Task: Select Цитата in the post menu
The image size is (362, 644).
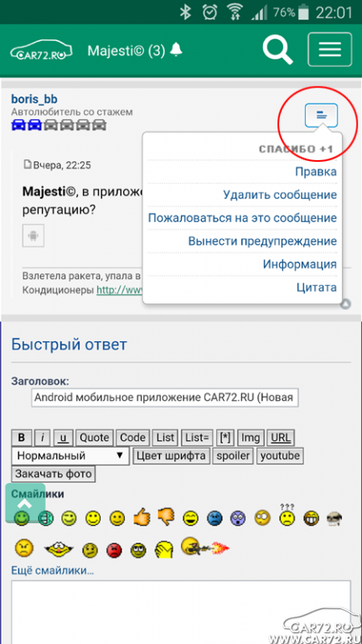Action: [x=317, y=287]
